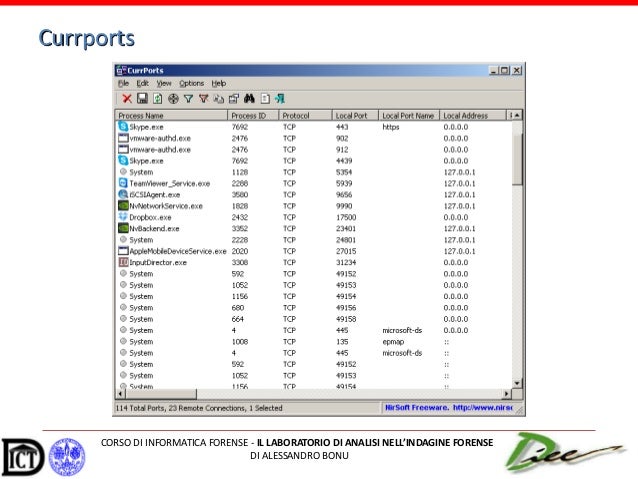Click process ID 2020 cell
Screen dimensions: 638x479
pos(240,251)
